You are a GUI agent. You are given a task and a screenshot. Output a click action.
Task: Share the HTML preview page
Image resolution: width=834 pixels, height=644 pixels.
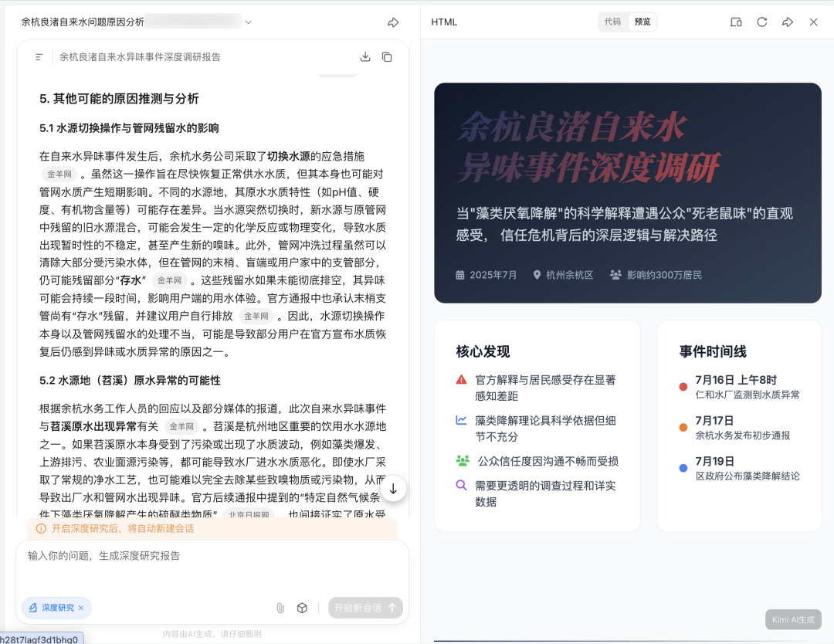tap(788, 22)
